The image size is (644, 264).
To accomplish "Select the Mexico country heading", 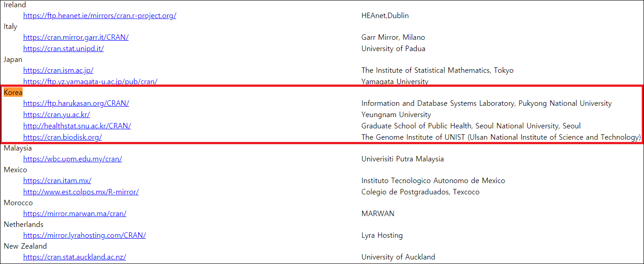I will pyautogui.click(x=15, y=170).
